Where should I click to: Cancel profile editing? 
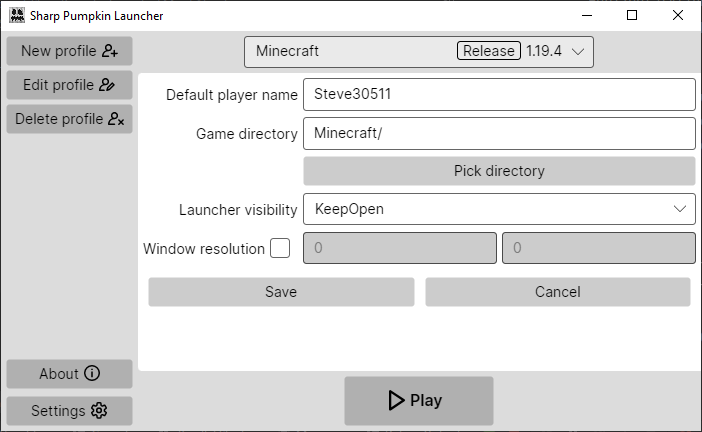[x=557, y=292]
